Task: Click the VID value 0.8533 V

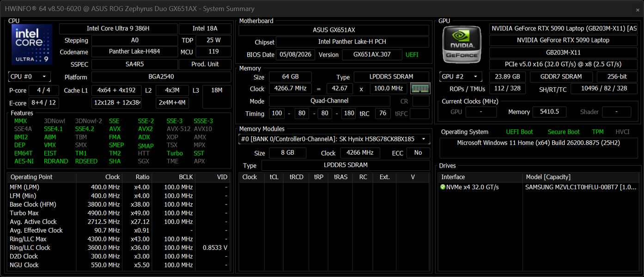Action: [215, 247]
